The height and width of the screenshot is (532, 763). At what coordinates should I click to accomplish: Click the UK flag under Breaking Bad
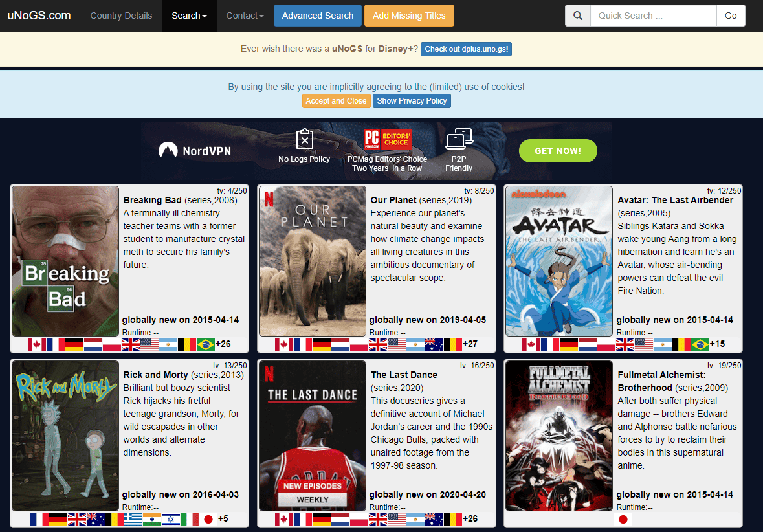click(131, 344)
